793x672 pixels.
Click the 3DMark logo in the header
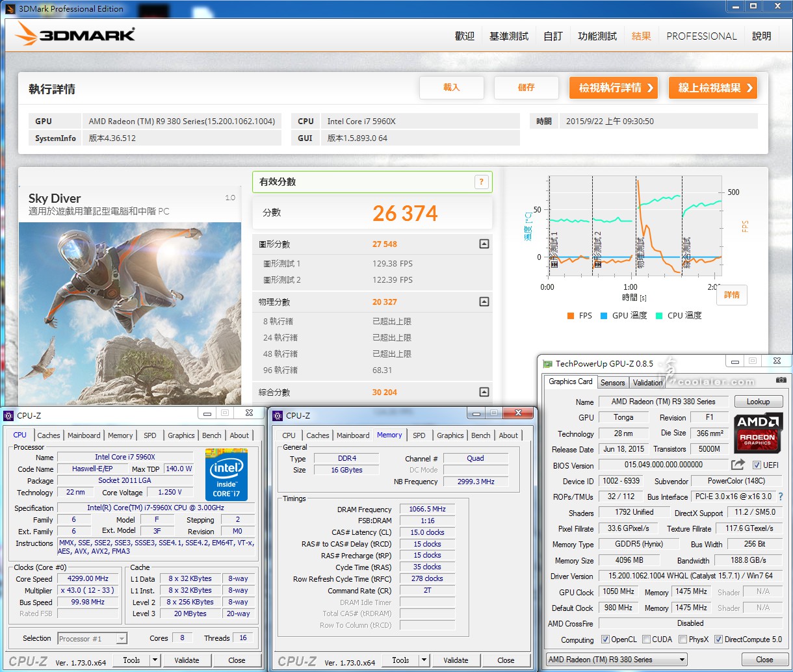(x=75, y=34)
